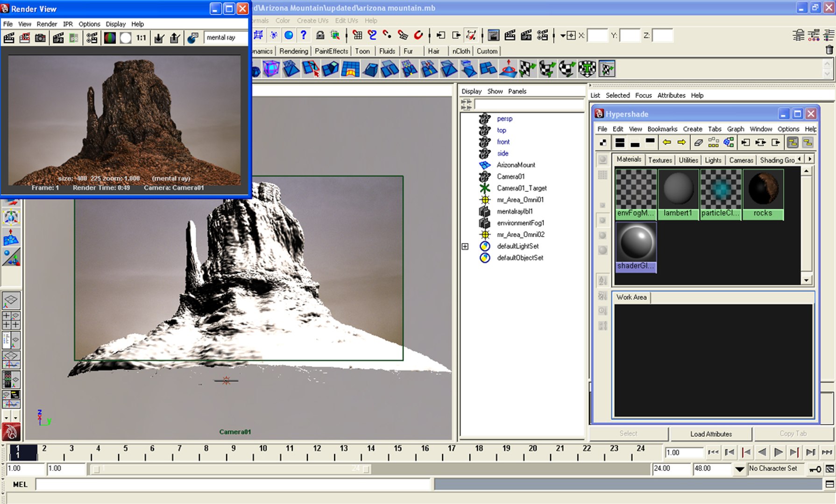Switch to the PaintEffects shelf tab
The width and height of the screenshot is (836, 504).
tap(331, 51)
